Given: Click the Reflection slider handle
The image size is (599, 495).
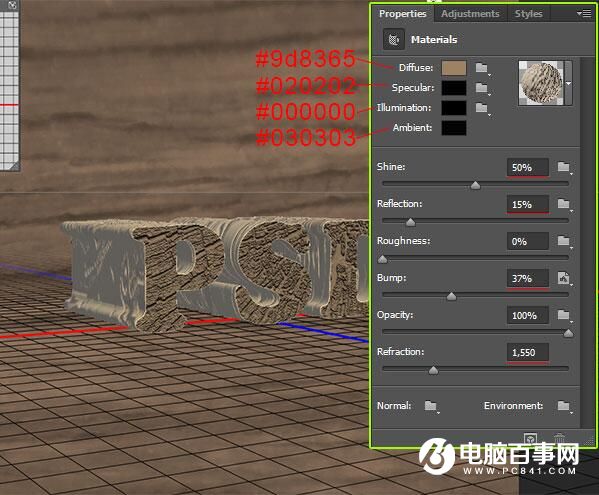Looking at the screenshot, I should click(411, 222).
